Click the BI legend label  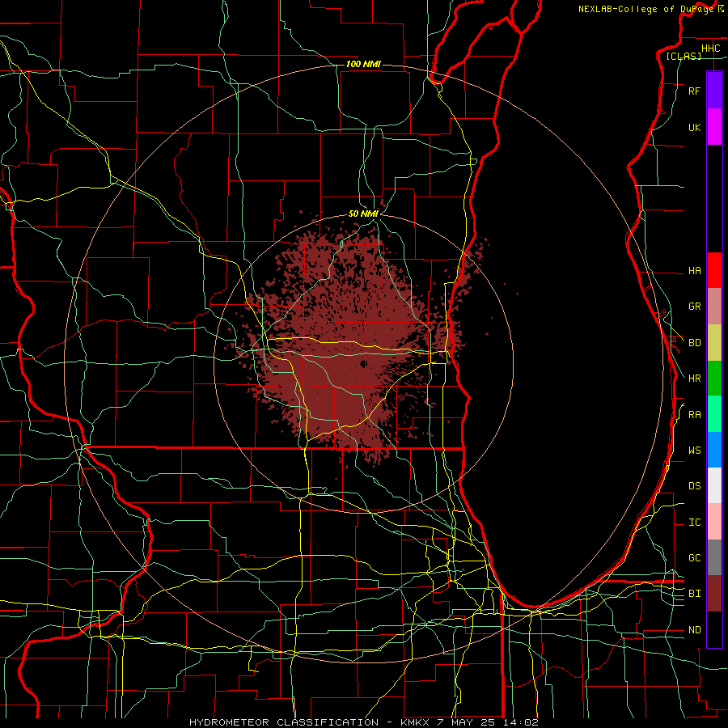694,594
